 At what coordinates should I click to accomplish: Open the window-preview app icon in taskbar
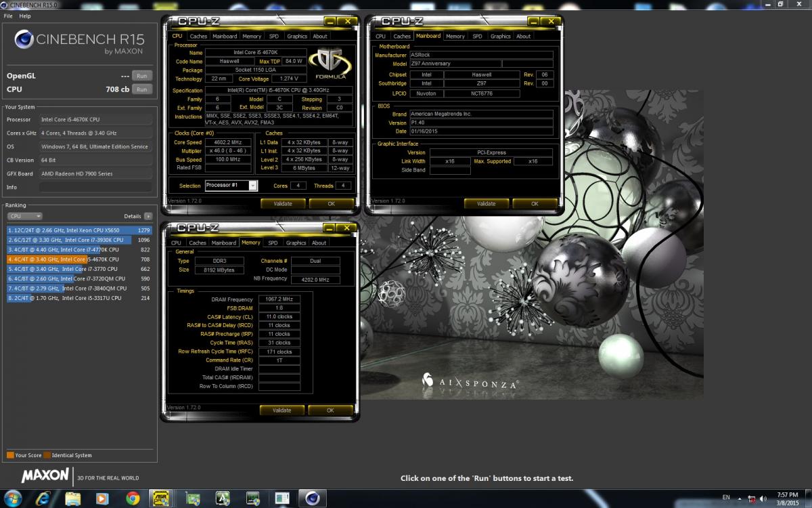click(282, 499)
